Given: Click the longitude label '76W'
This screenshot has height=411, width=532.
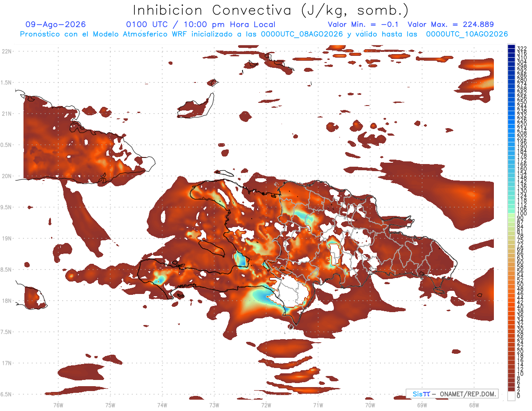Looking at the screenshot, I should pos(58,405).
